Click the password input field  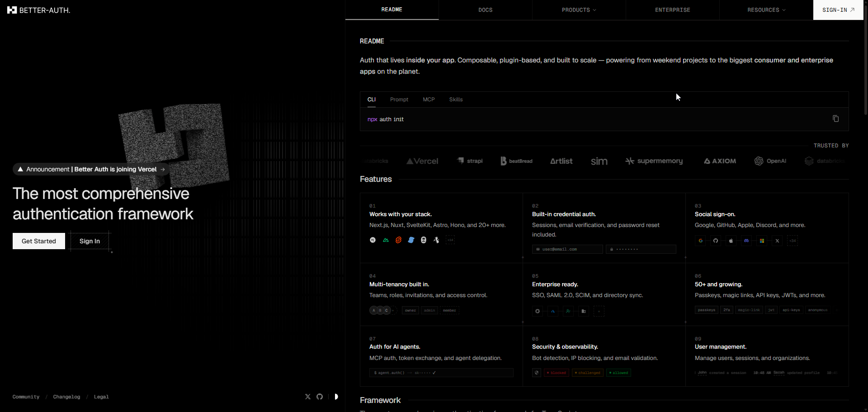pyautogui.click(x=641, y=249)
